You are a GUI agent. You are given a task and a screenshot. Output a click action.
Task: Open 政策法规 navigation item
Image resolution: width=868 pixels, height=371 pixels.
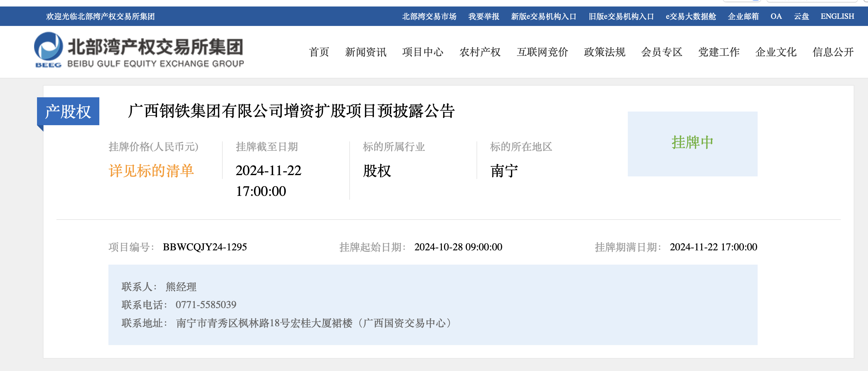click(604, 52)
